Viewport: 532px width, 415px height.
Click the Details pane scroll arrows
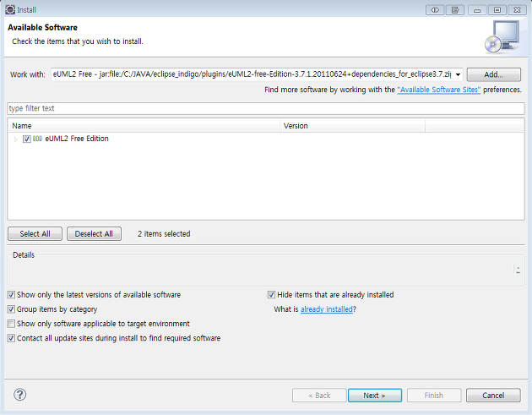(518, 270)
